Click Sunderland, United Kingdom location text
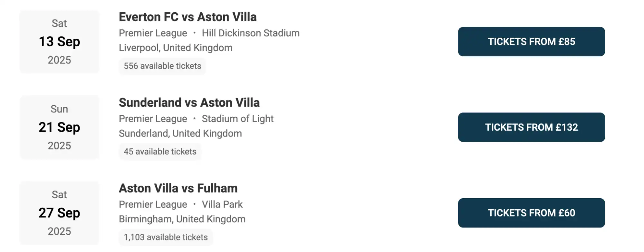 pos(180,133)
